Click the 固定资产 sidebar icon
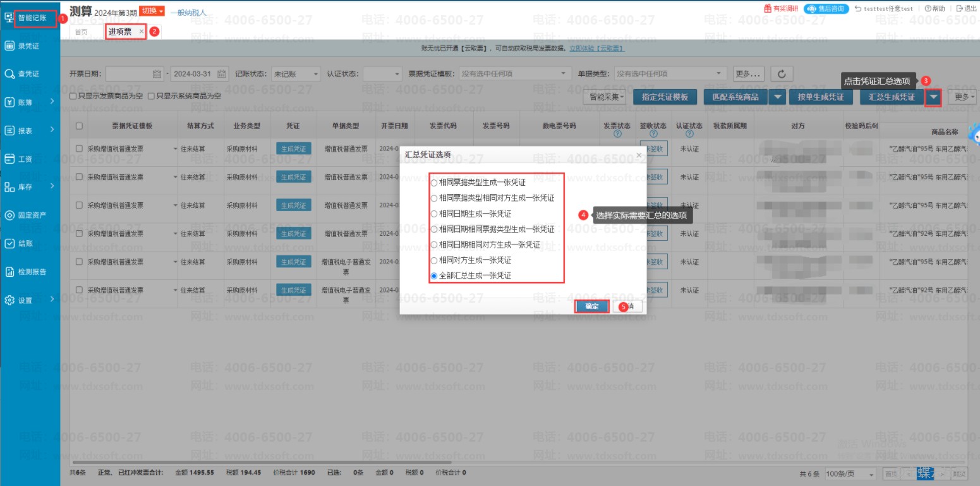Screen dimensions: 980x486 (x=9, y=216)
